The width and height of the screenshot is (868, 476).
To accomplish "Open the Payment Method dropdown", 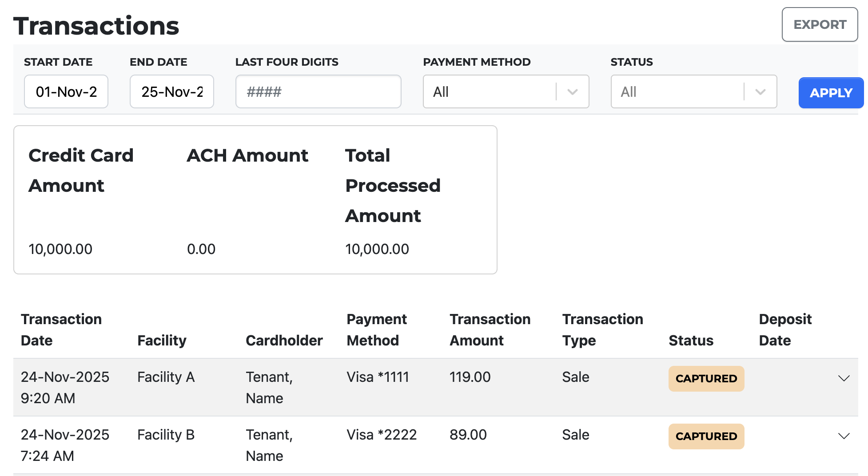I will coord(489,92).
